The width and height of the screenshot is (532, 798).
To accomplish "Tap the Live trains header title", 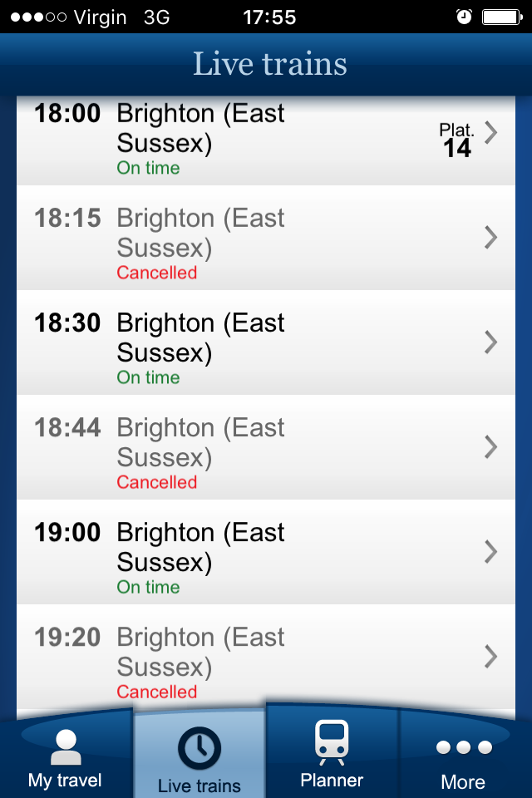I will [x=270, y=64].
